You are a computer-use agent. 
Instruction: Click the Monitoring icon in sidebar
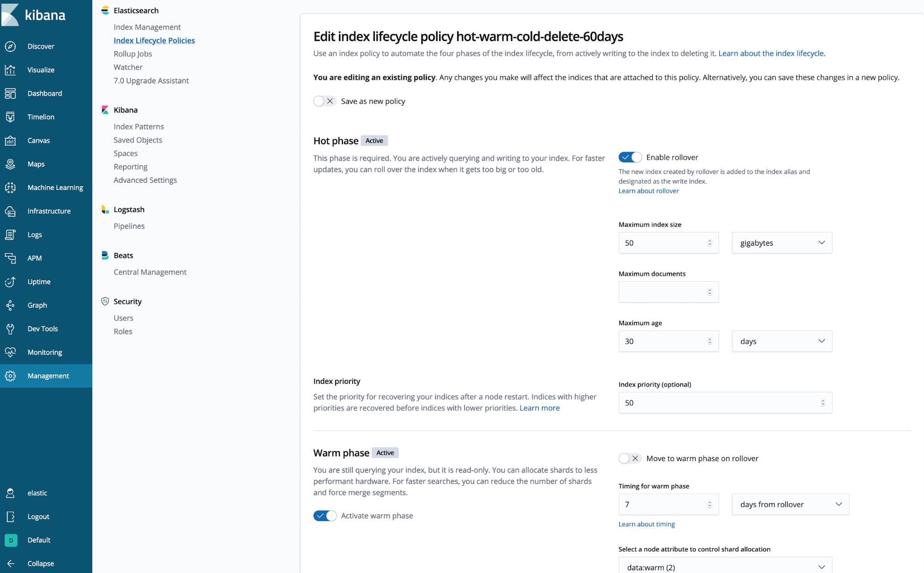11,352
